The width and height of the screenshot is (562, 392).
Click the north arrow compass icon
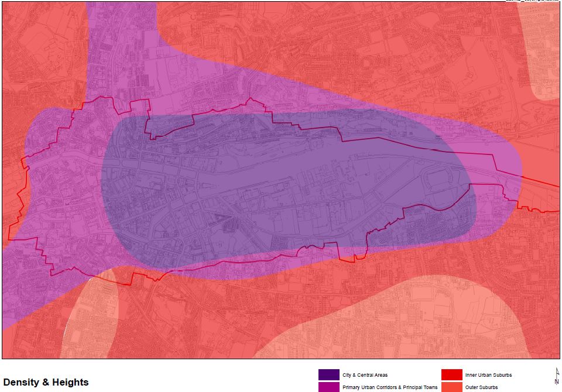point(556,376)
